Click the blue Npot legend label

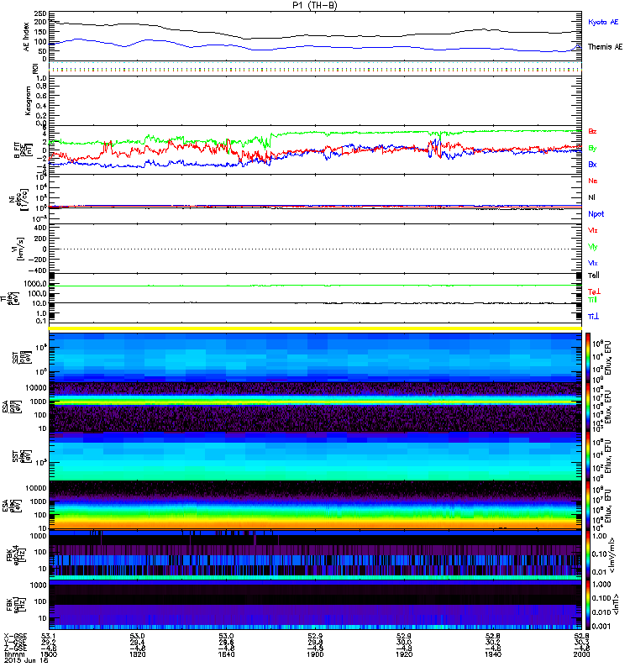coord(596,213)
